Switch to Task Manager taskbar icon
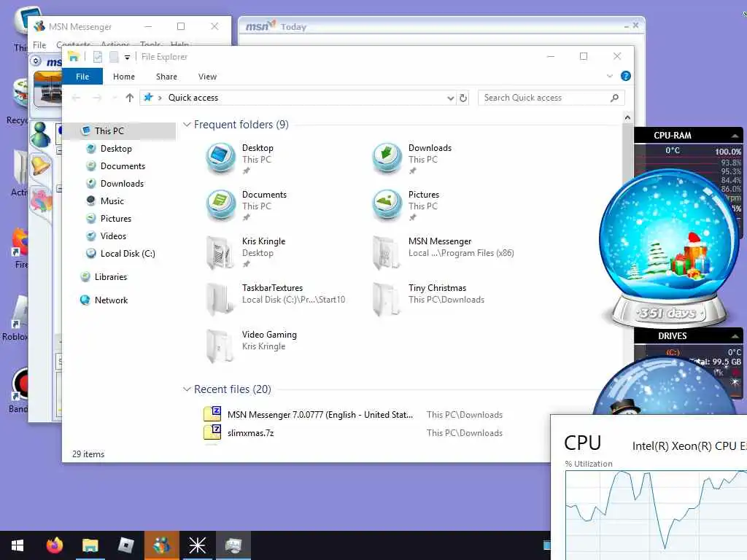 [233, 545]
